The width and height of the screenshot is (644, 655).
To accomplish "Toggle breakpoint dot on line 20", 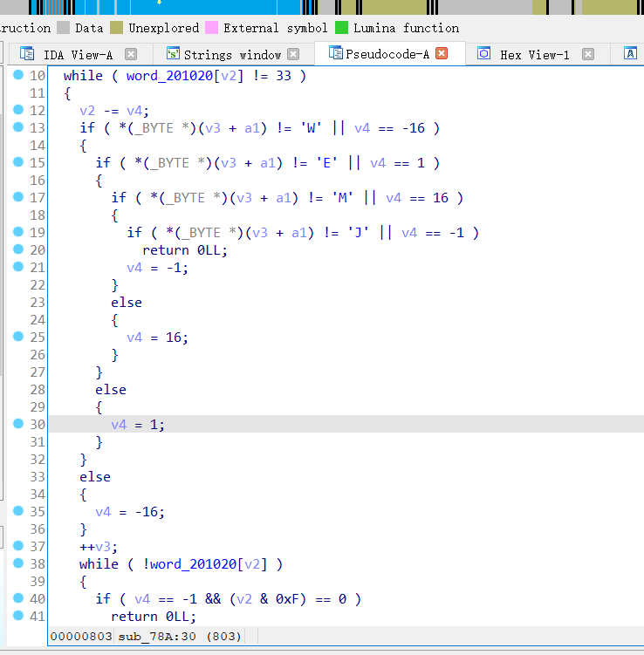I will coord(18,249).
